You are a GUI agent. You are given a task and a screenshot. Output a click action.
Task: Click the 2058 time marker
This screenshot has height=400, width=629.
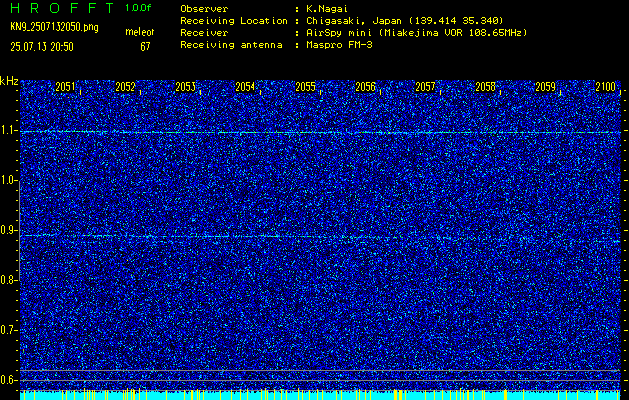click(485, 87)
